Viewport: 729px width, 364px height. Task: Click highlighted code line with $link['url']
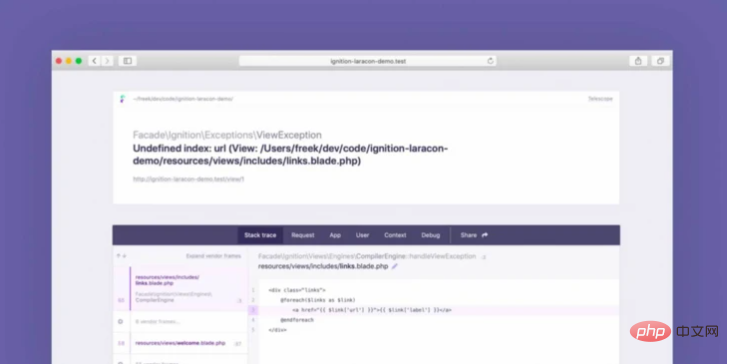pos(372,310)
